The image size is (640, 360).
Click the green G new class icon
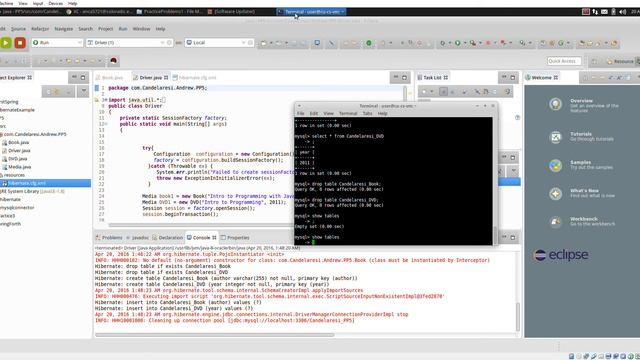(x=561, y=43)
